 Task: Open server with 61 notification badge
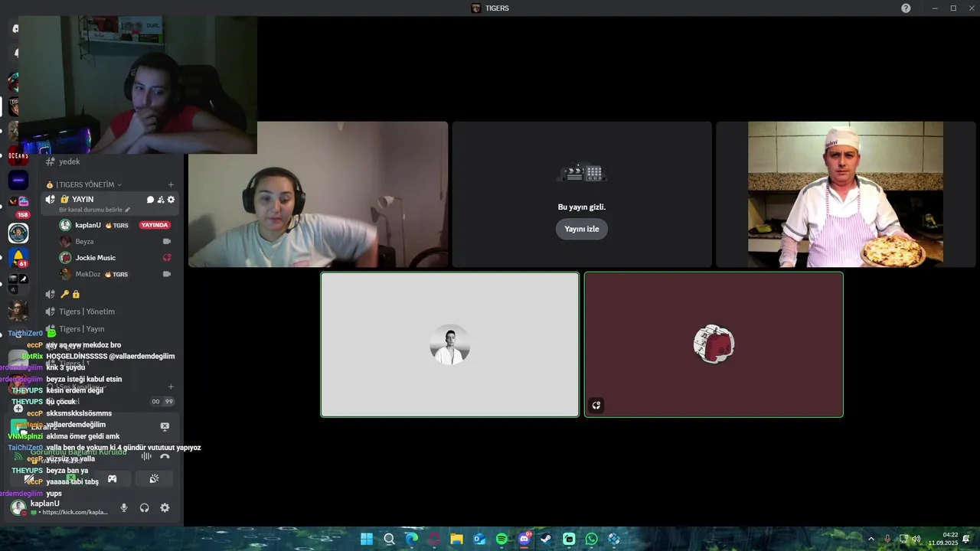click(18, 258)
